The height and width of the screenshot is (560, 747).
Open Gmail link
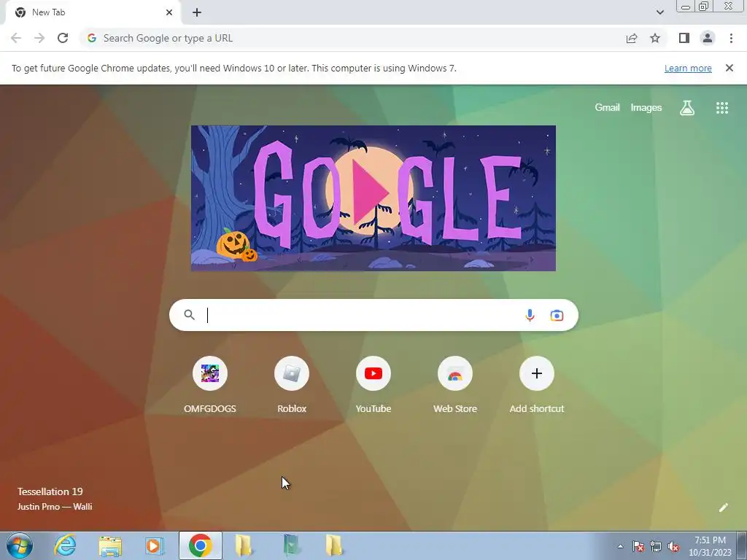coord(607,108)
